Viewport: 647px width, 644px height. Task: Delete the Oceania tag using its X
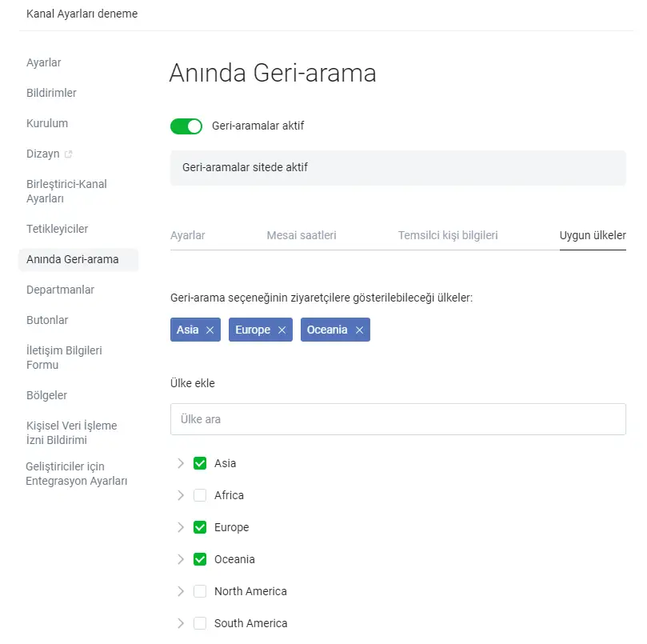pos(359,330)
